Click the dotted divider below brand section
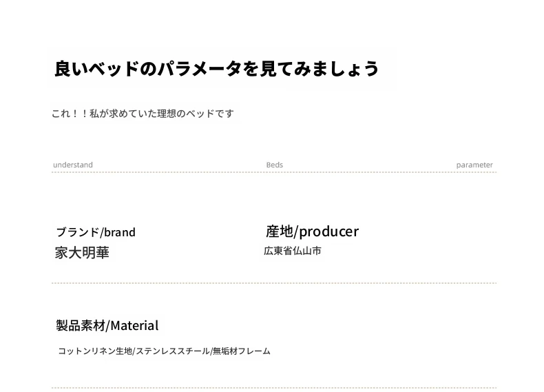 [x=274, y=283]
